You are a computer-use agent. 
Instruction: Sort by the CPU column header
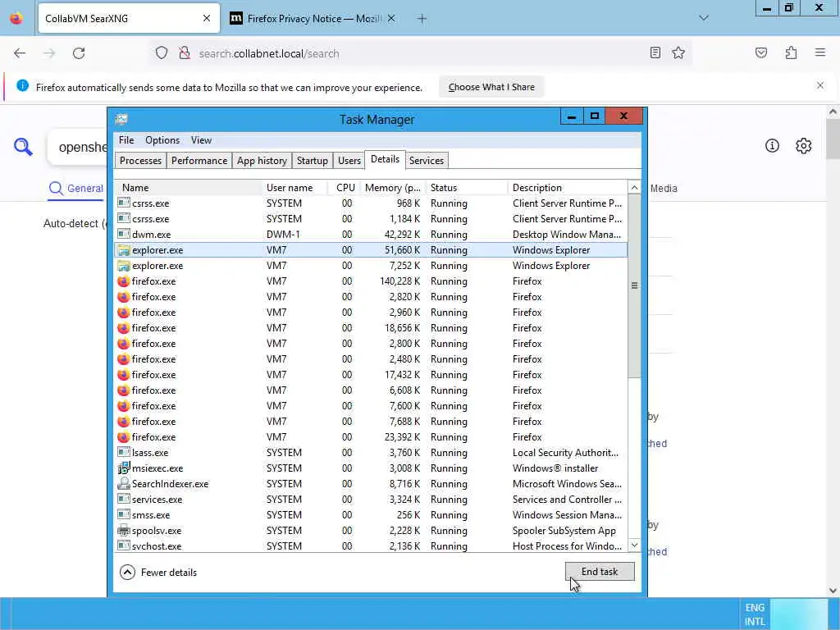(x=345, y=188)
